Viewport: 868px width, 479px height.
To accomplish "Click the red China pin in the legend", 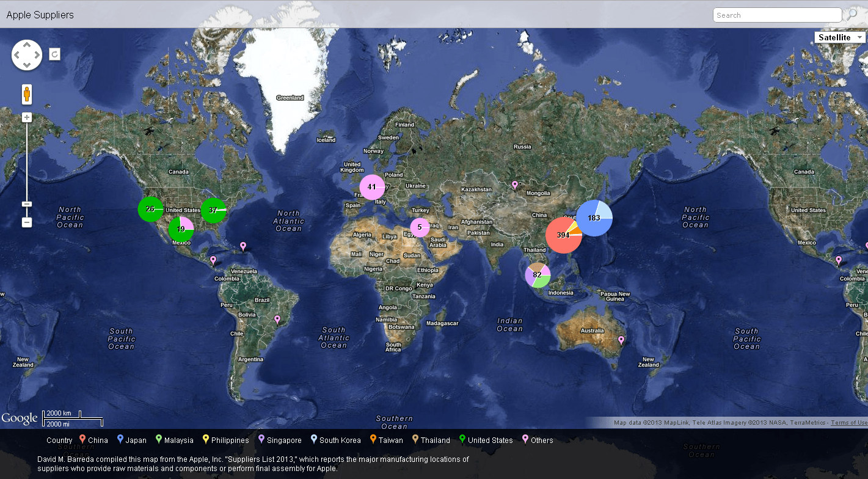I will point(83,439).
